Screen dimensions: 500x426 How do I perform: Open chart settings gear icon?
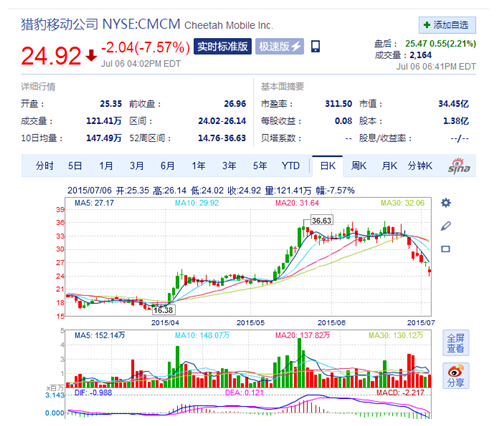tap(446, 203)
